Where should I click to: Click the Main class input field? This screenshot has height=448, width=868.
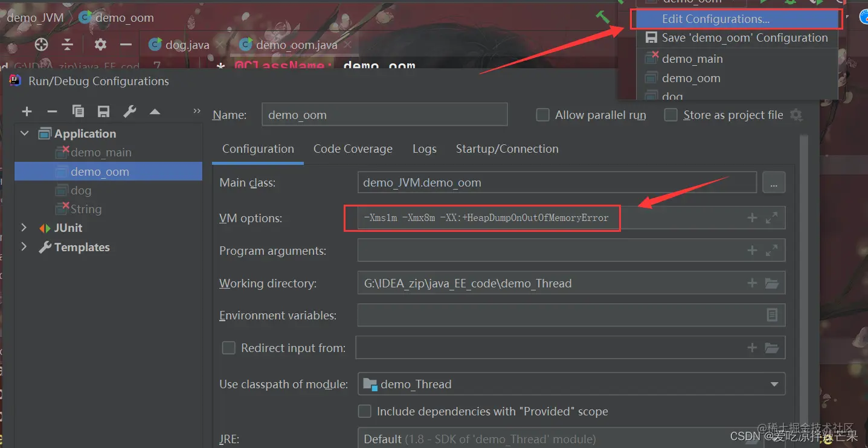pos(557,182)
